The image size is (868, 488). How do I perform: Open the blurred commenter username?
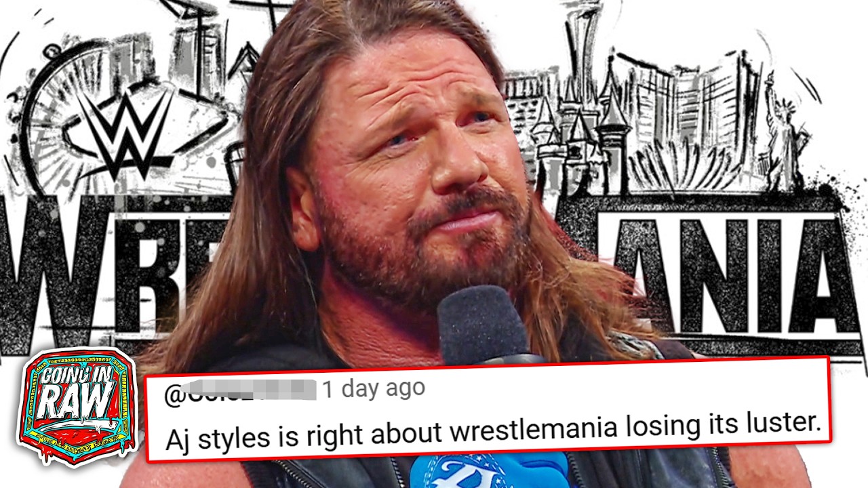click(x=240, y=390)
